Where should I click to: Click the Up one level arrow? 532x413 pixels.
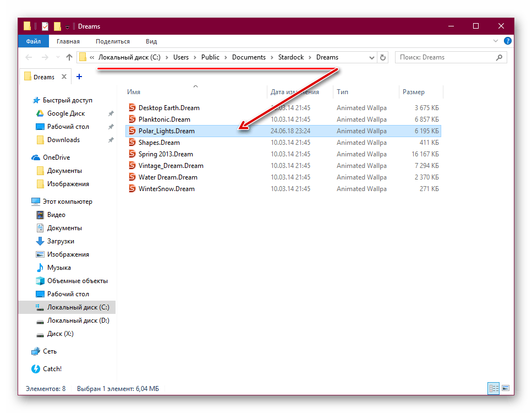click(69, 57)
